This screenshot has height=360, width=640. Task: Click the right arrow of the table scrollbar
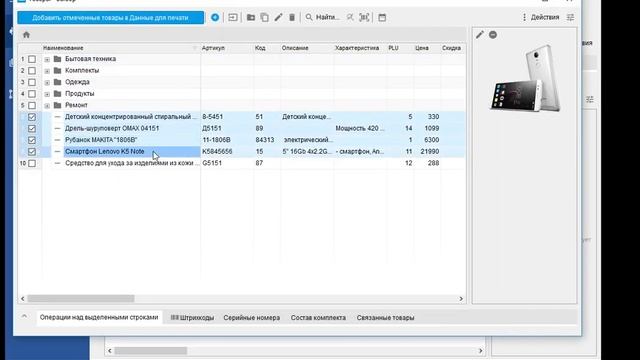461,299
